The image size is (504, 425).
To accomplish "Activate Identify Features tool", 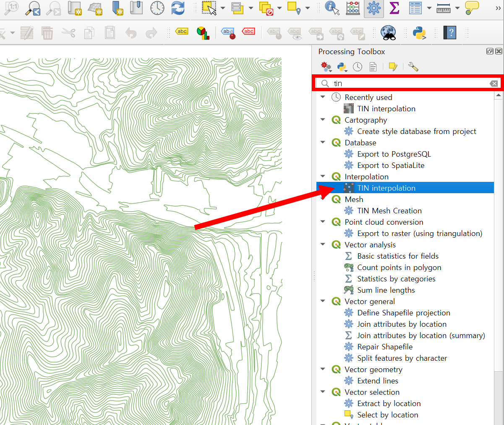I will pos(332,8).
